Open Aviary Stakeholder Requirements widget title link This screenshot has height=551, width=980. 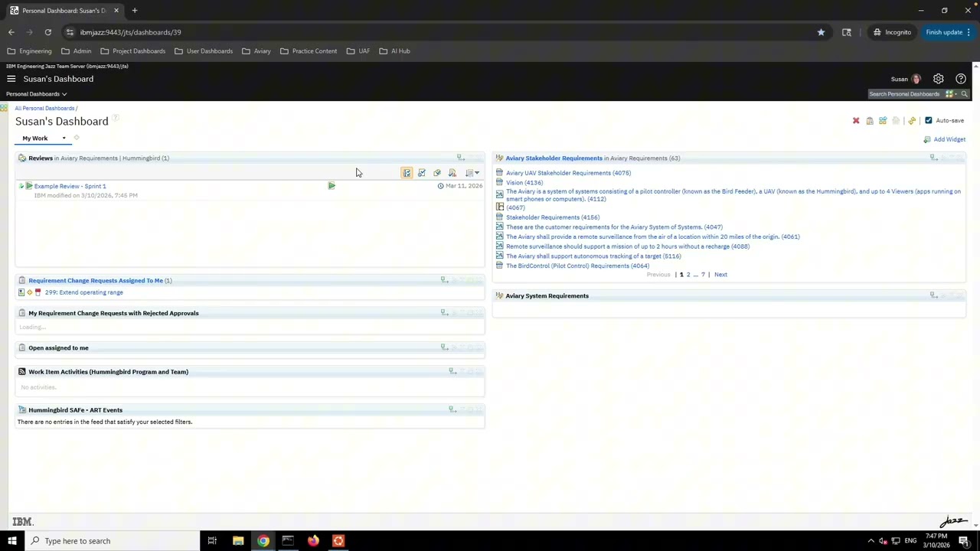click(554, 158)
